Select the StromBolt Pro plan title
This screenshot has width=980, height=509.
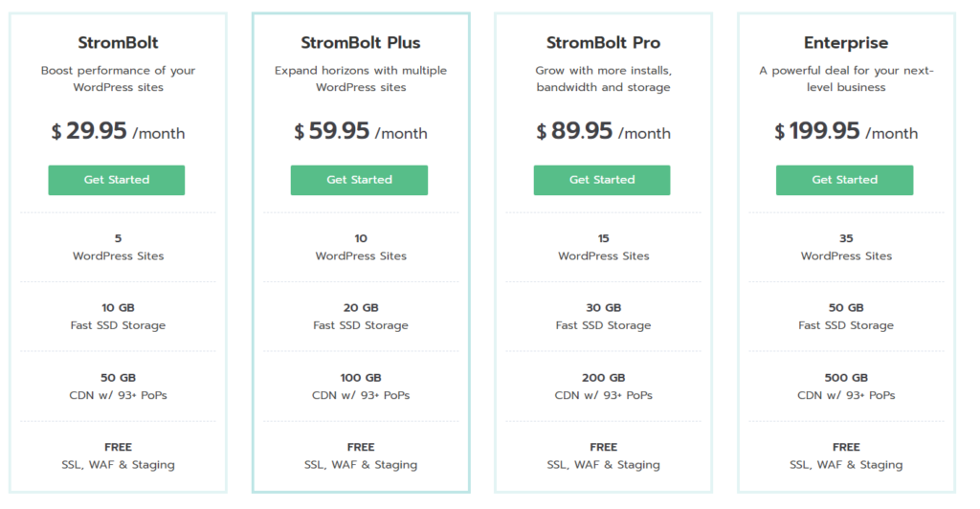(x=603, y=43)
